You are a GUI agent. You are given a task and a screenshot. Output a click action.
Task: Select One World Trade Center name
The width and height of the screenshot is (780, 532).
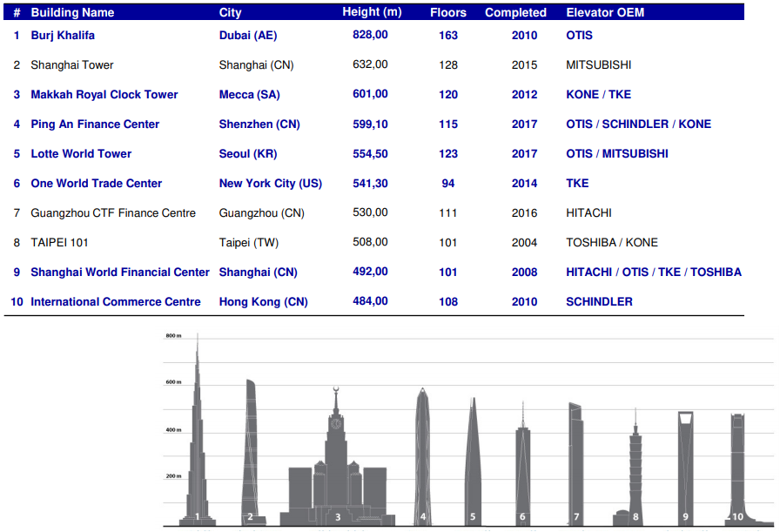pos(97,184)
